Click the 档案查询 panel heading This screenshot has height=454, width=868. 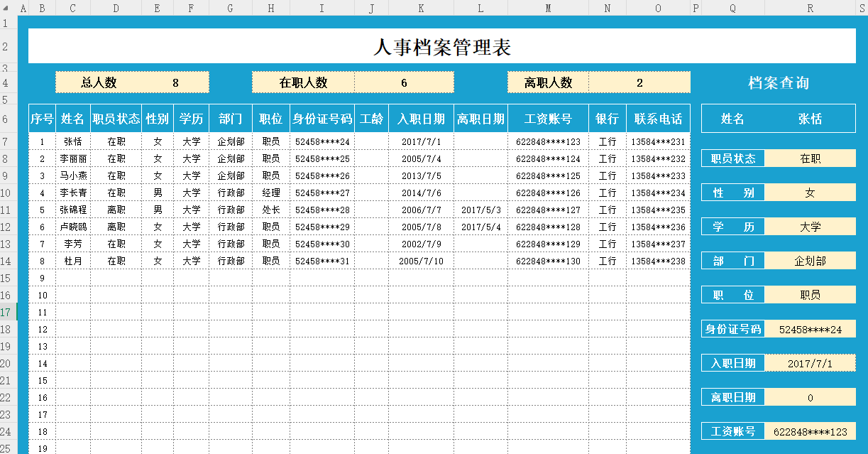click(778, 82)
